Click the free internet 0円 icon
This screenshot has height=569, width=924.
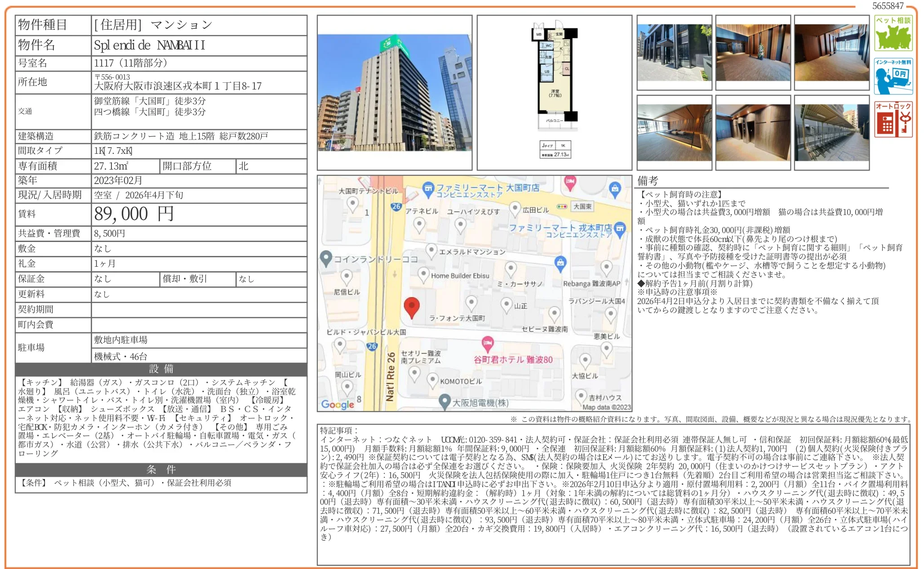tap(893, 76)
